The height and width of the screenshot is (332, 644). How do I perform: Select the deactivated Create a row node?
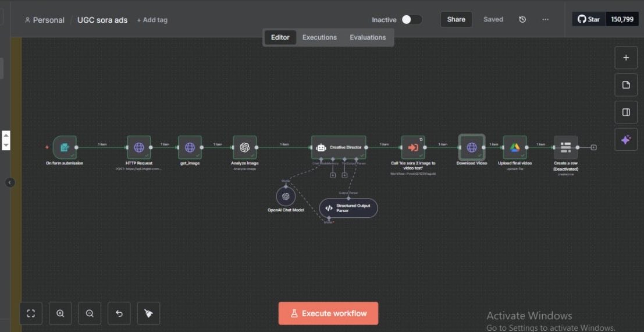pos(565,147)
